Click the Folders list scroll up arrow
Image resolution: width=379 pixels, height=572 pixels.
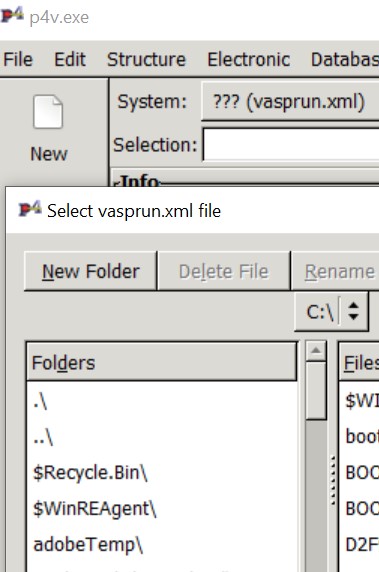click(x=316, y=351)
